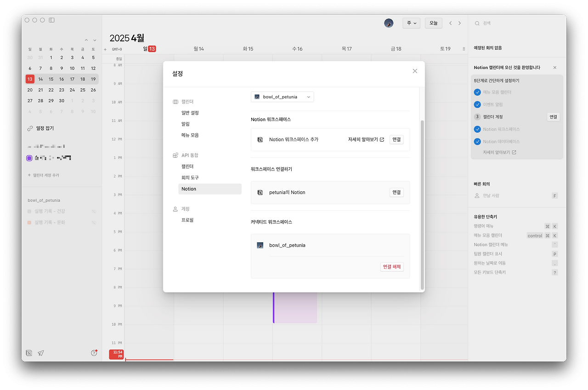Screen dimensions: 588x390
Task: Click the 모든 키보드 단축키 row
Action: tap(516, 272)
